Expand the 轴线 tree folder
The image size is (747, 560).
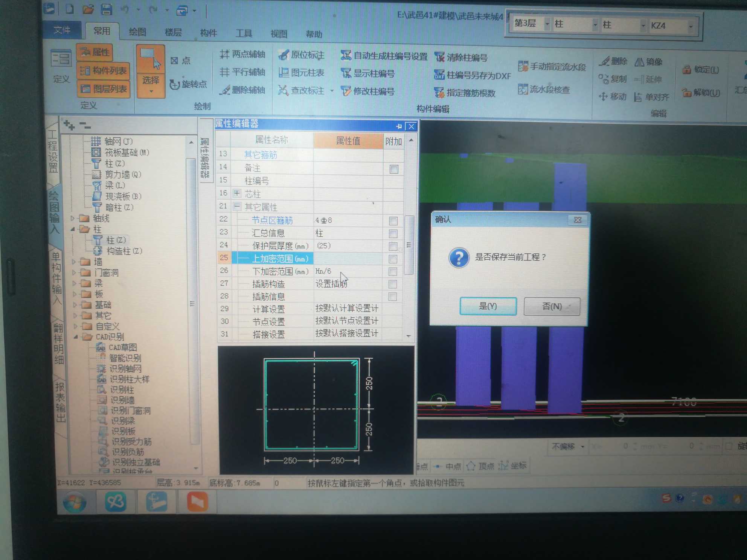pos(73,218)
